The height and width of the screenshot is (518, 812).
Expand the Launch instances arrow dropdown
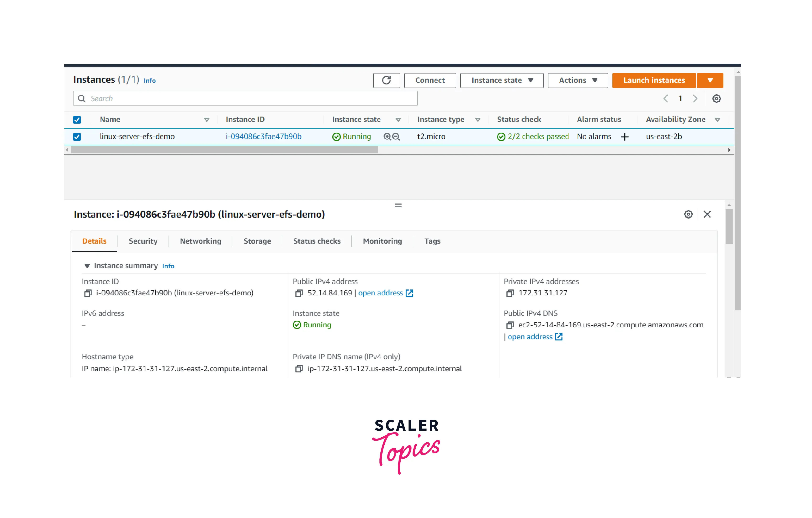coord(710,80)
